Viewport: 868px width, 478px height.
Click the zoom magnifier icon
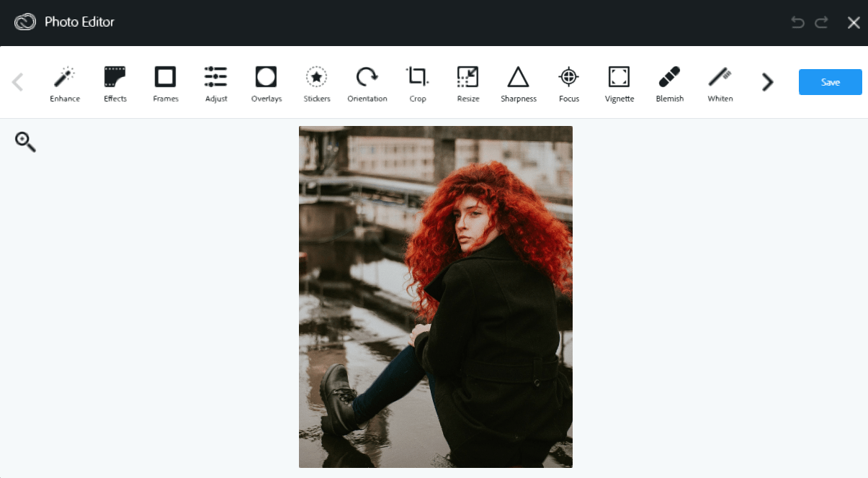pyautogui.click(x=25, y=141)
